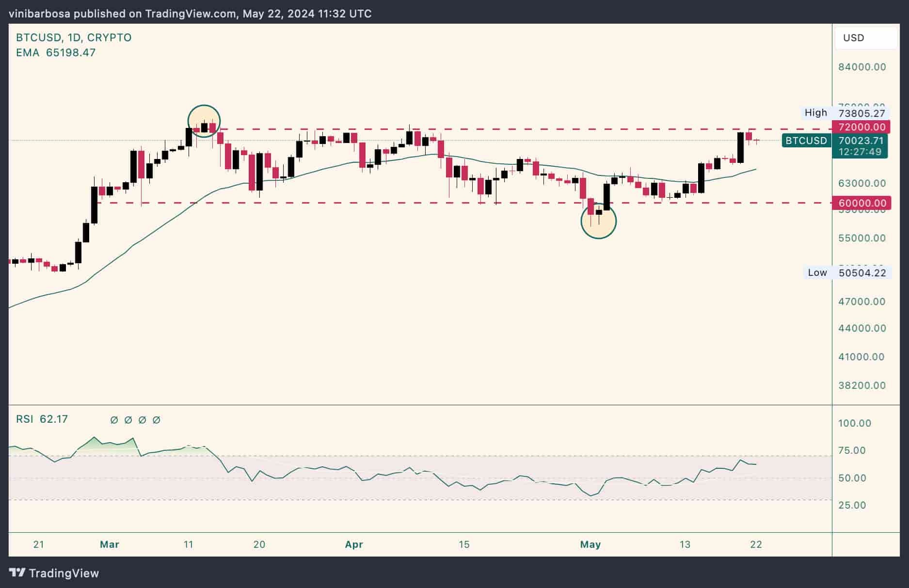Click the first ∅ symbol beside RSI

[114, 420]
